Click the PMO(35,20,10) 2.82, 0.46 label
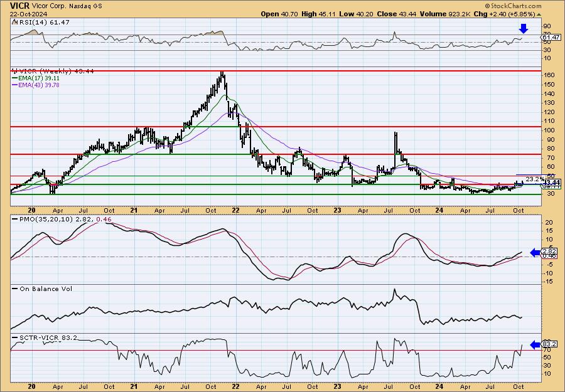 pos(62,220)
